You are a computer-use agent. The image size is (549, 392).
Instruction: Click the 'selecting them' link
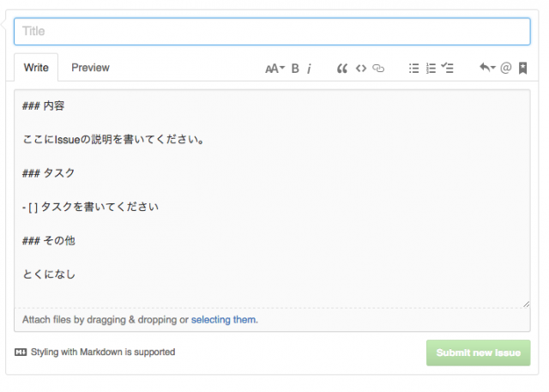[x=223, y=320]
